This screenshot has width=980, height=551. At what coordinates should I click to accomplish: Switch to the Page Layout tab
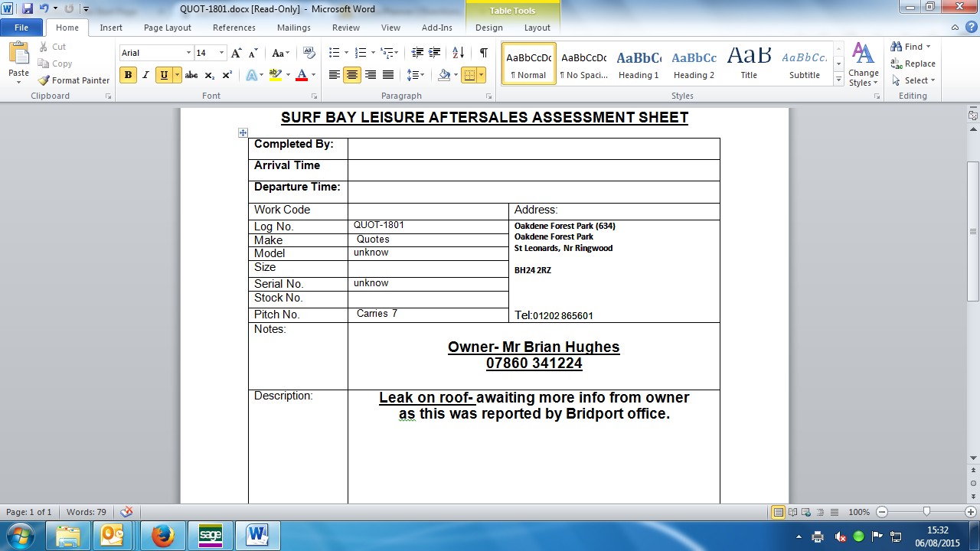[167, 28]
